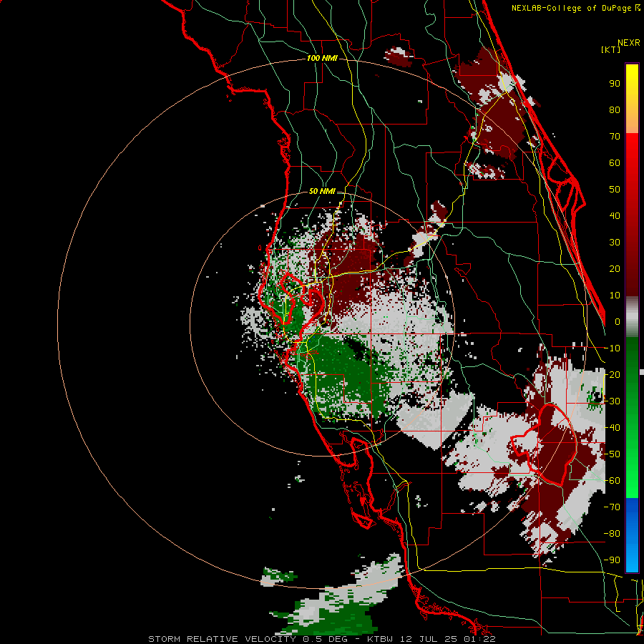The width and height of the screenshot is (644, 644).
Task: Click the "-80" tick label on the scale
Action: [612, 534]
